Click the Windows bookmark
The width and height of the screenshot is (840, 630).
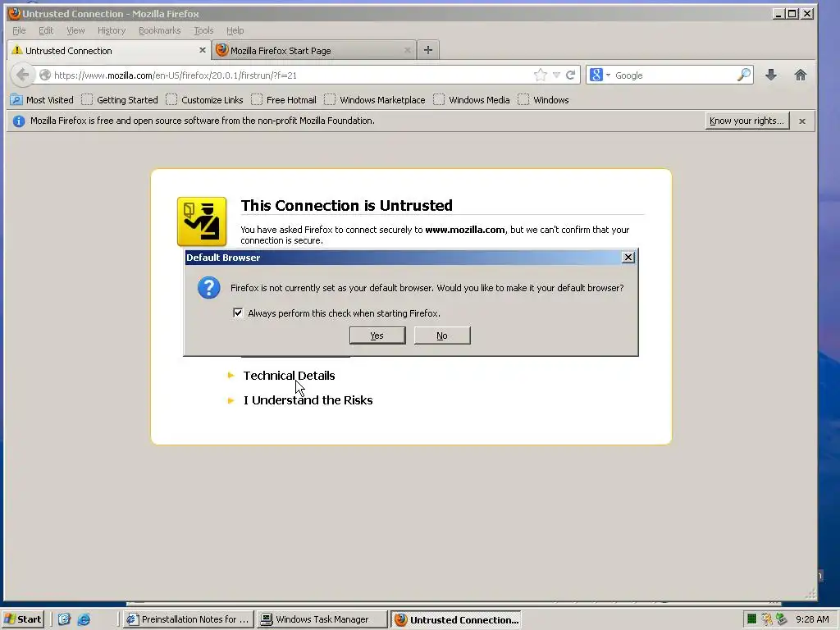pyautogui.click(x=543, y=99)
